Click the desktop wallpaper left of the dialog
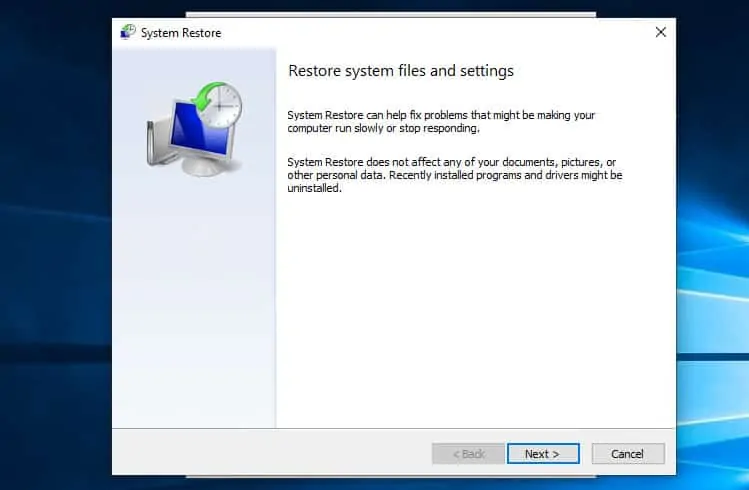The width and height of the screenshot is (749, 490). coord(55,250)
